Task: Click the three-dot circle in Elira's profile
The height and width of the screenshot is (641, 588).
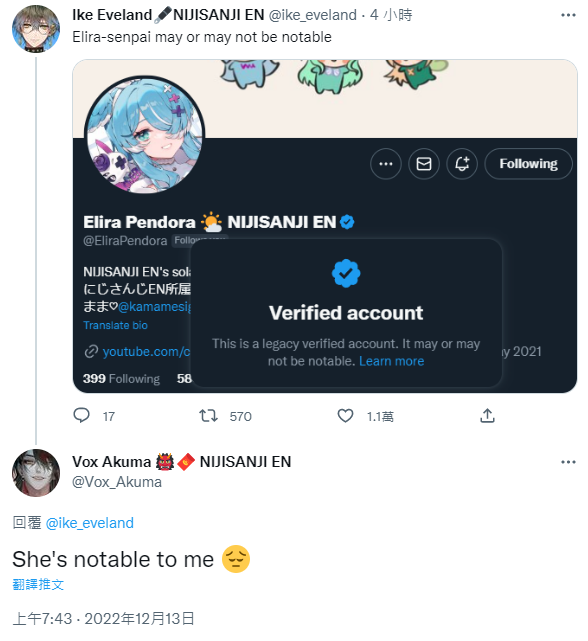Action: [x=386, y=164]
